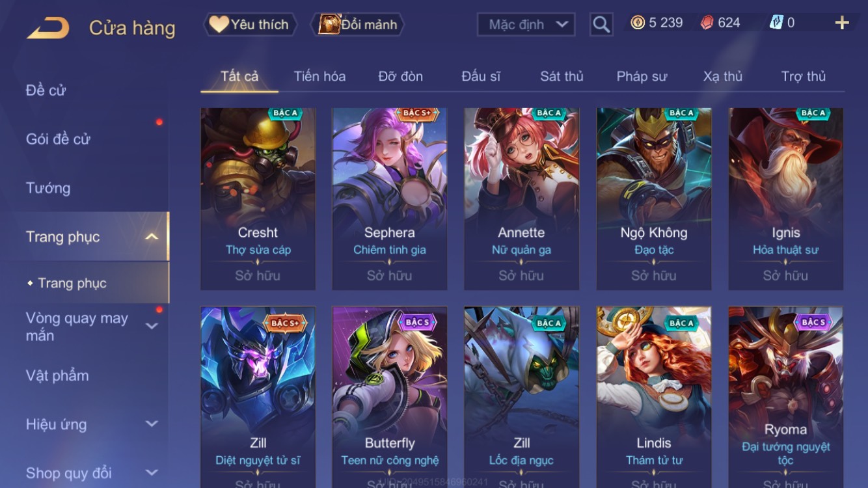Screen dimensions: 868x488
Task: Expand Vòng quay may mắn menu
Action: click(152, 326)
